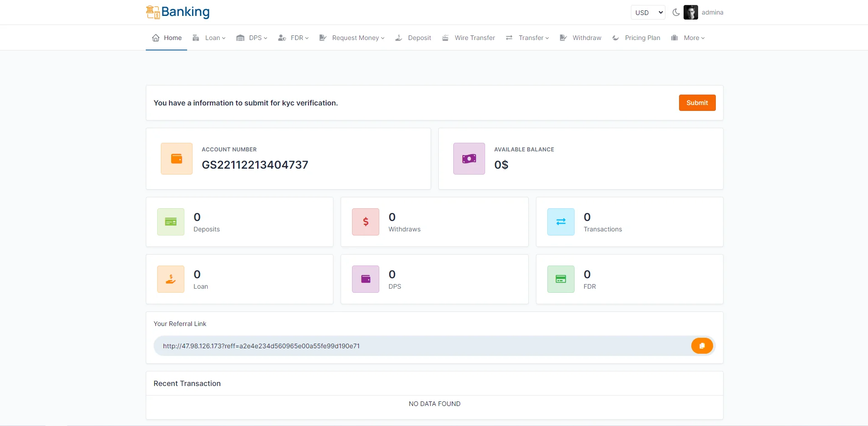Open the USD currency selector
Screen dimensions: 868x426
tap(648, 13)
